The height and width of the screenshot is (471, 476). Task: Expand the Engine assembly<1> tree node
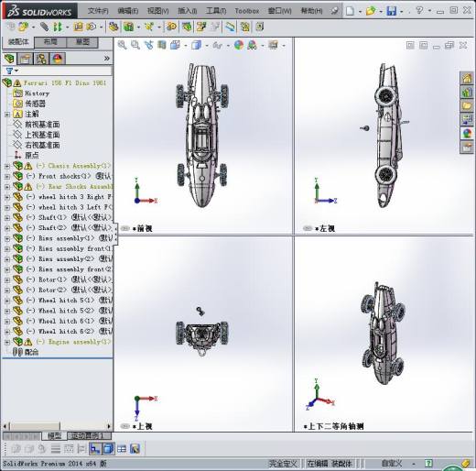pos(7,342)
